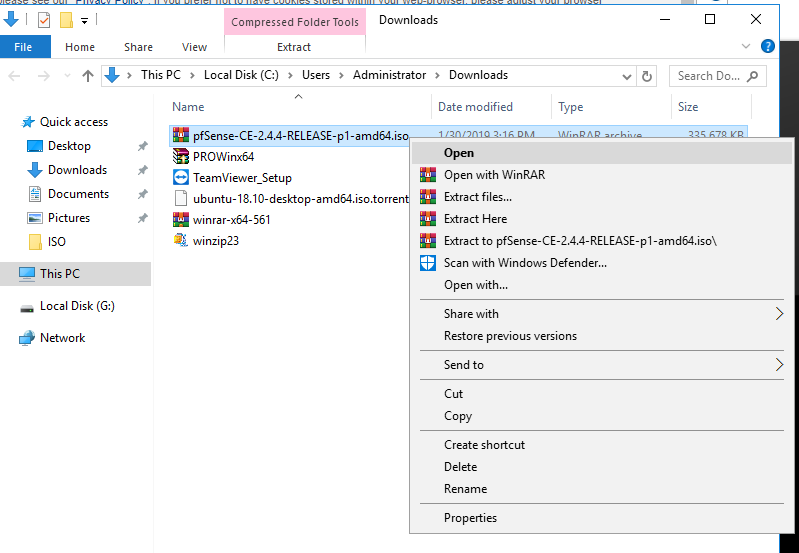
Task: Click the WinRAR icon beside pfSense ISO file
Action: [x=180, y=135]
